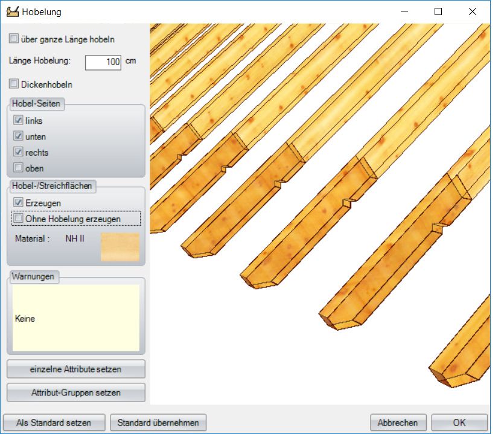Viewport: 504px width, 434px height.
Task: Cancel the dialog with Abbrechen
Action: click(x=398, y=423)
